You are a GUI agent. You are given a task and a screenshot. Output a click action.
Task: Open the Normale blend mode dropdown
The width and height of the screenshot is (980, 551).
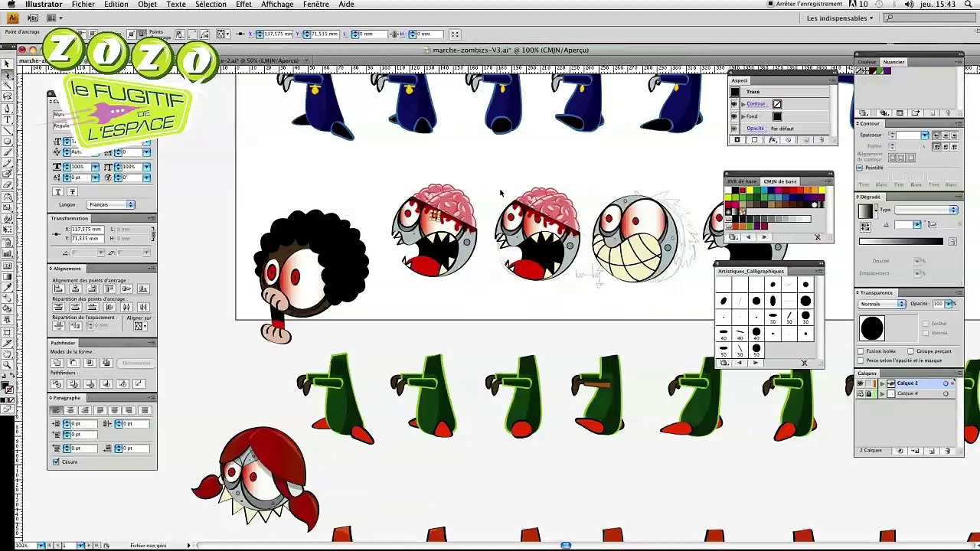click(881, 304)
